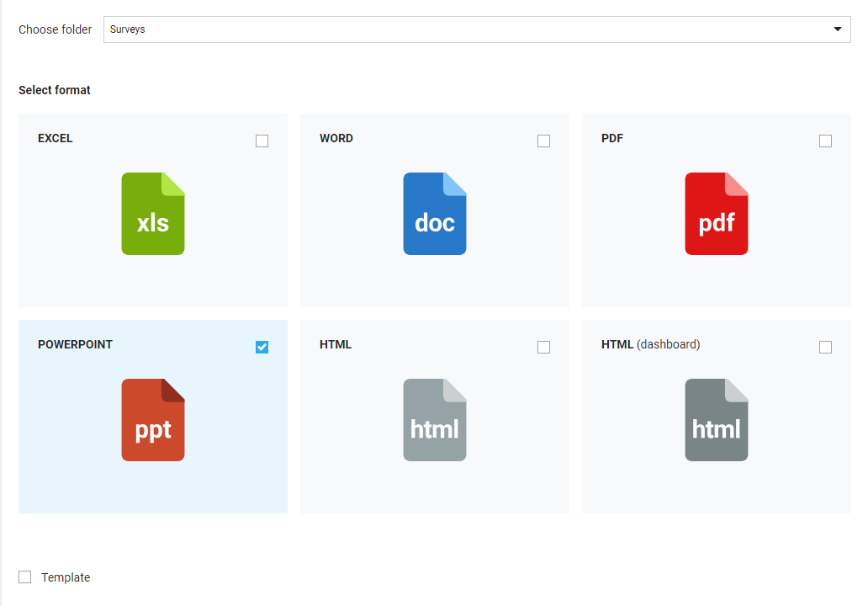Click the Template label text
The width and height of the screenshot is (868, 606).
point(66,577)
